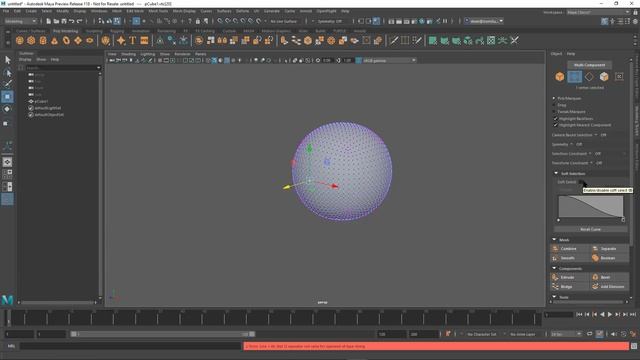The width and height of the screenshot is (640, 360).
Task: Toggle Highlight Nearest Component checkbox
Action: pos(556,125)
